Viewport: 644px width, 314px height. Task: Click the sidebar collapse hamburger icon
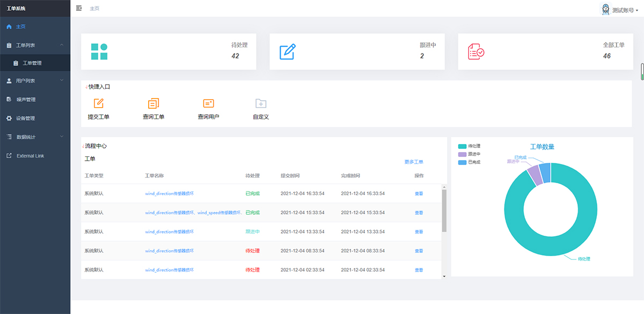click(x=79, y=8)
